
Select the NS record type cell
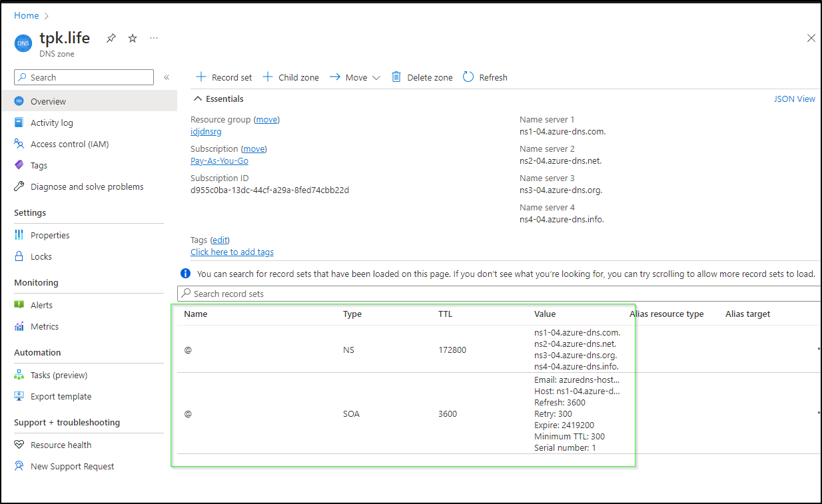349,350
